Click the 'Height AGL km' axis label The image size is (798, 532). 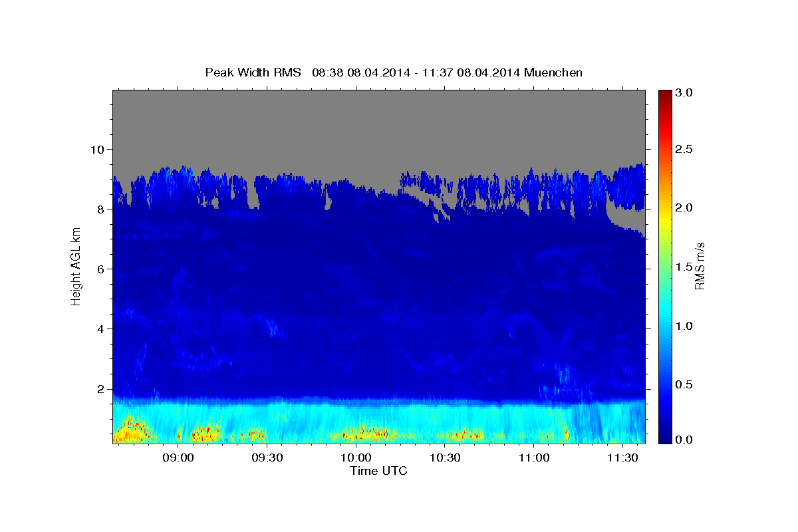[x=76, y=267]
